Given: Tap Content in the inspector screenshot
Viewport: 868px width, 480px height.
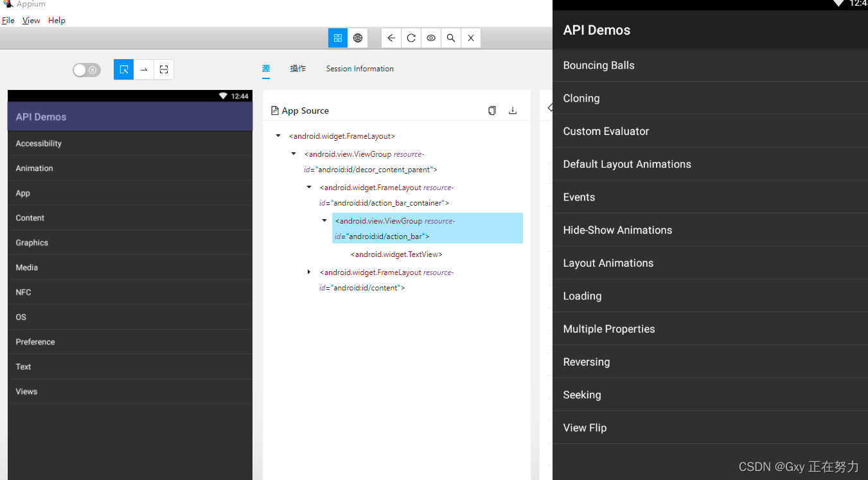Looking at the screenshot, I should click(130, 218).
